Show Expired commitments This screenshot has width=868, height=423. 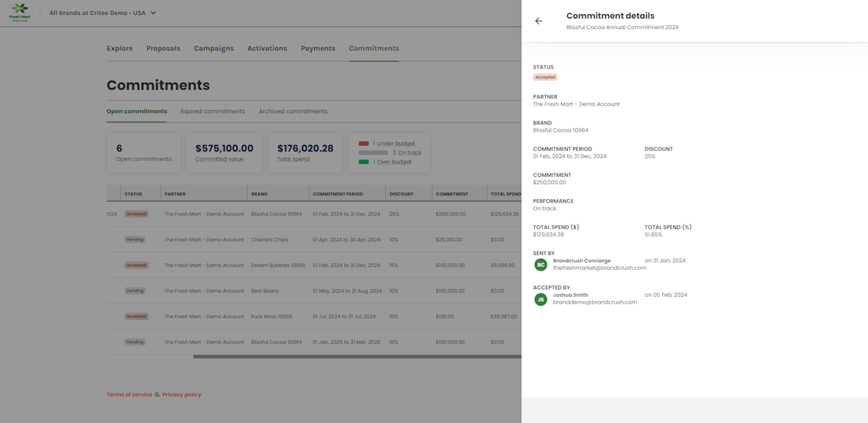click(212, 111)
